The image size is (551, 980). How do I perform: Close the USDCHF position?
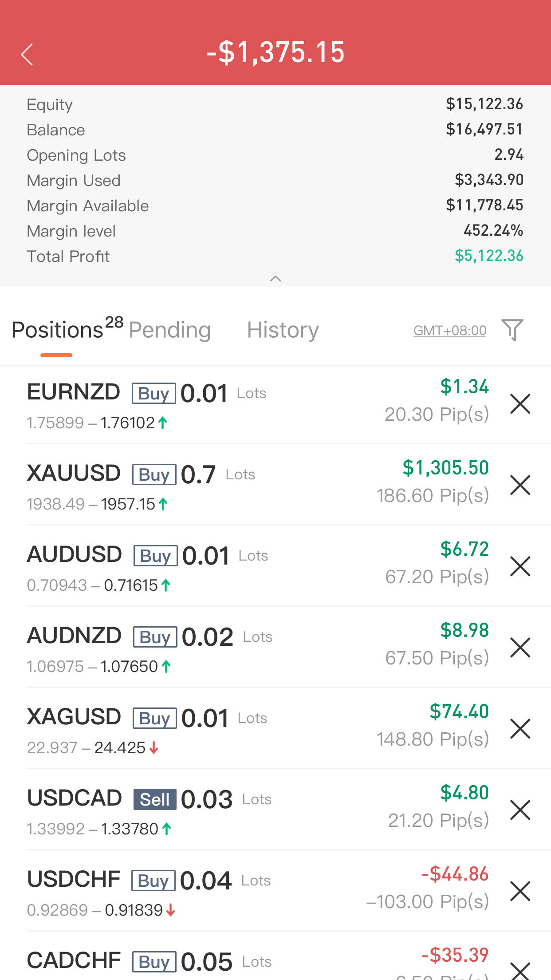(520, 891)
